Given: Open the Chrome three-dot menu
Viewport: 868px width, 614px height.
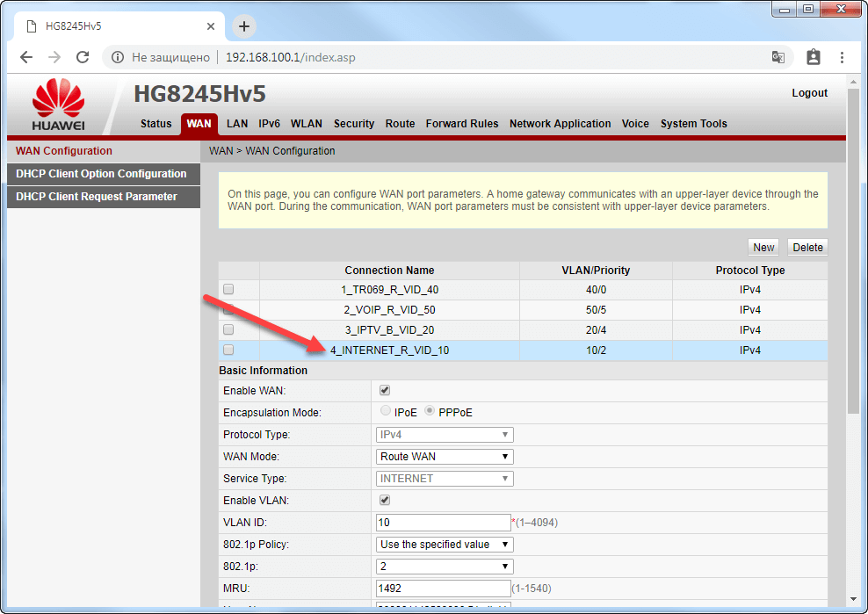Looking at the screenshot, I should 842,57.
